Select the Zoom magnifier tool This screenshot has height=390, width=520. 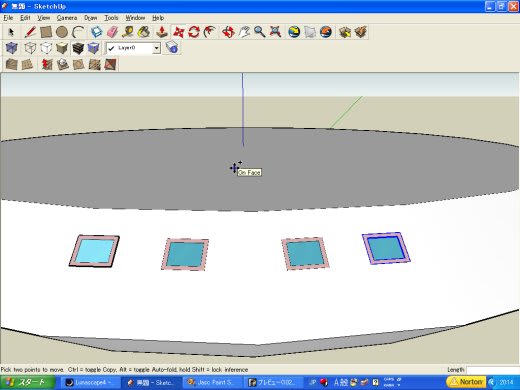[260, 32]
